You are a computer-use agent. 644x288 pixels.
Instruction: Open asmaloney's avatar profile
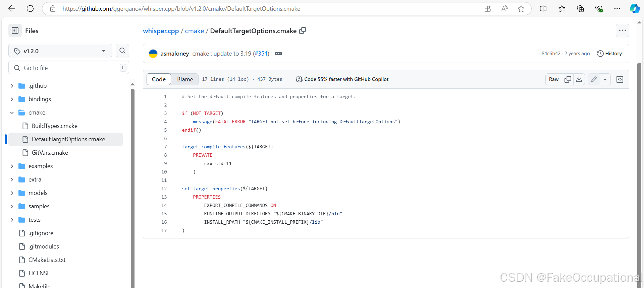click(x=153, y=54)
